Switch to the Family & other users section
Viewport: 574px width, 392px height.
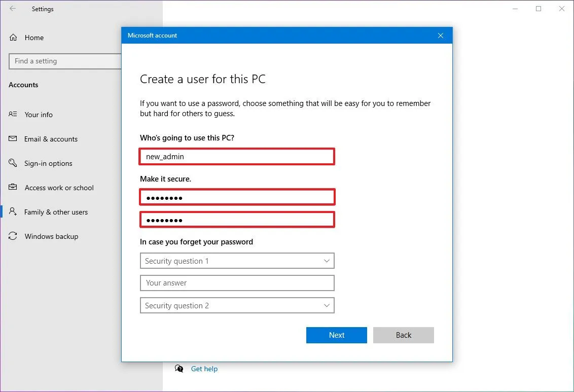click(56, 212)
